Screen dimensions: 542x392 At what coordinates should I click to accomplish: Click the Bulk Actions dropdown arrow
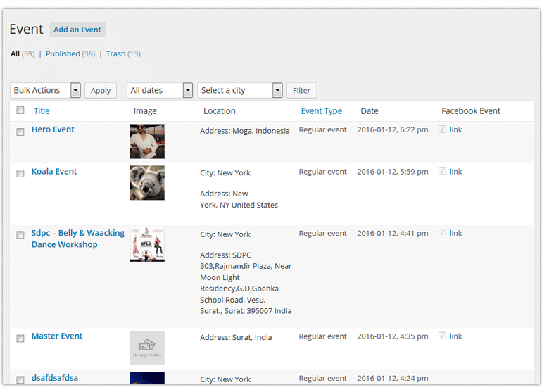(x=75, y=91)
